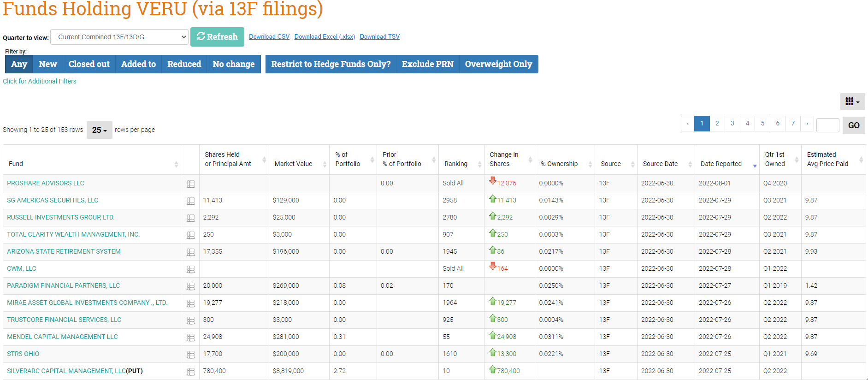Sort by Source Date column arrows
The height and width of the screenshot is (380, 868).
click(x=690, y=164)
